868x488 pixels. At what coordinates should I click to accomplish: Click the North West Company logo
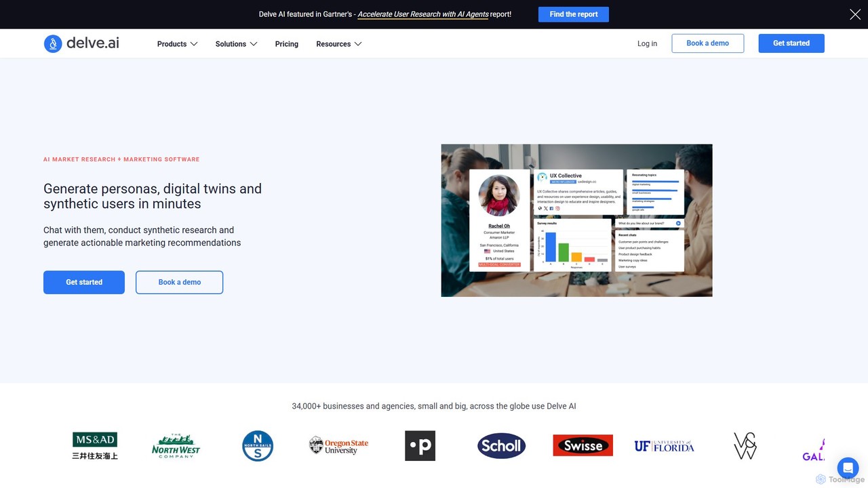[176, 446]
